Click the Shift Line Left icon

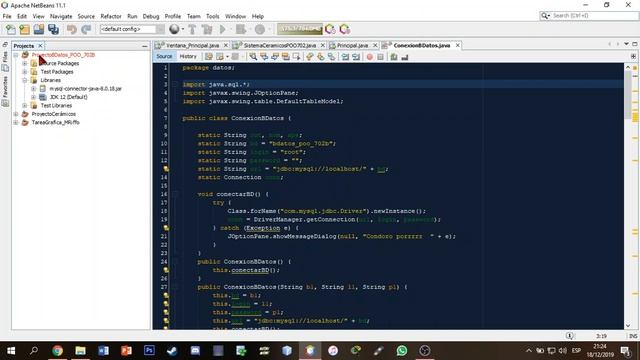345,57
